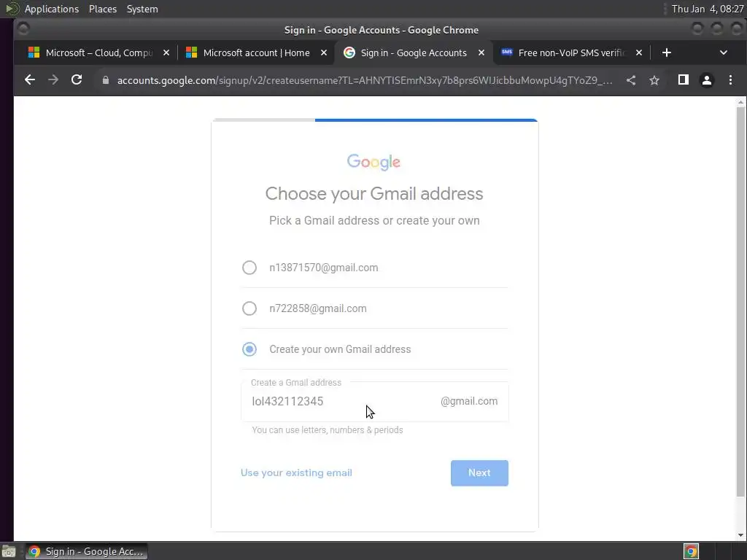
Task: Close the Microsoft – Cloud tab
Action: click(166, 52)
